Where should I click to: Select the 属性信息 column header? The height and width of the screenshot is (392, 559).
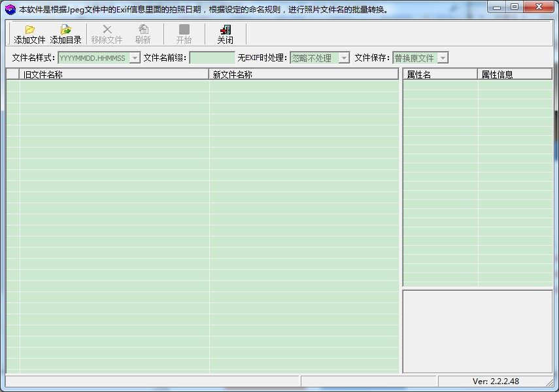tap(515, 74)
